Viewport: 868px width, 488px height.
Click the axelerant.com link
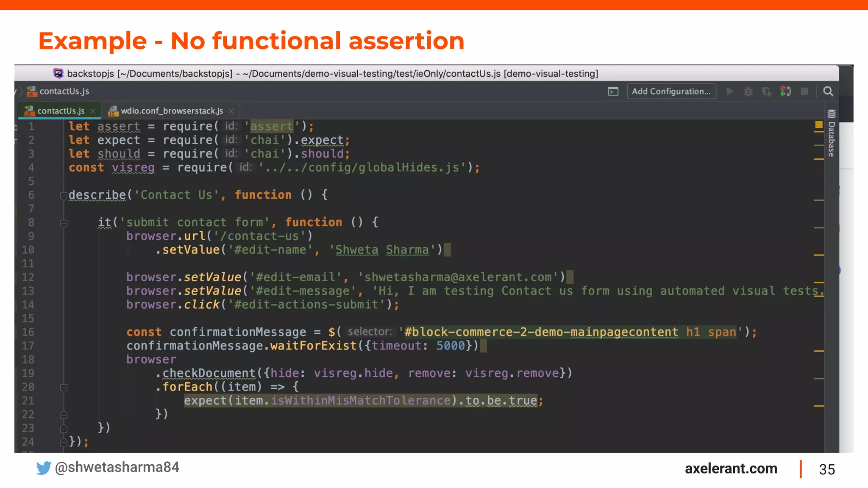pos(731,469)
